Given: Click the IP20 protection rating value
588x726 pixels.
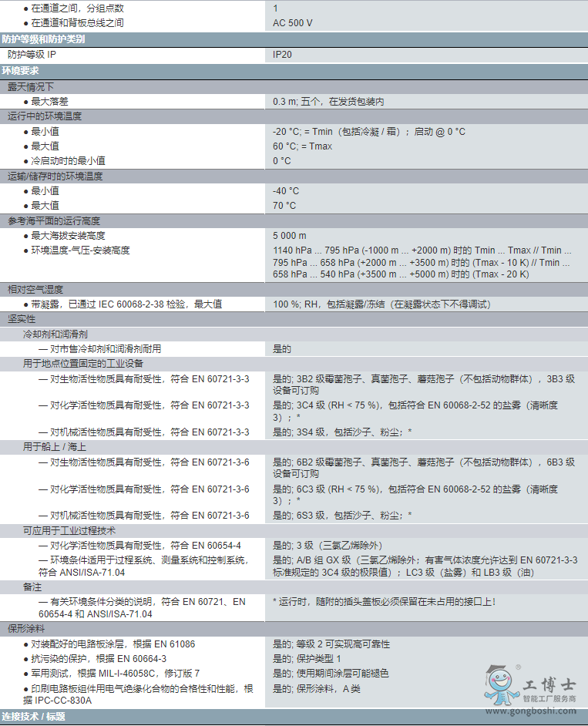Looking at the screenshot, I should click(x=282, y=55).
